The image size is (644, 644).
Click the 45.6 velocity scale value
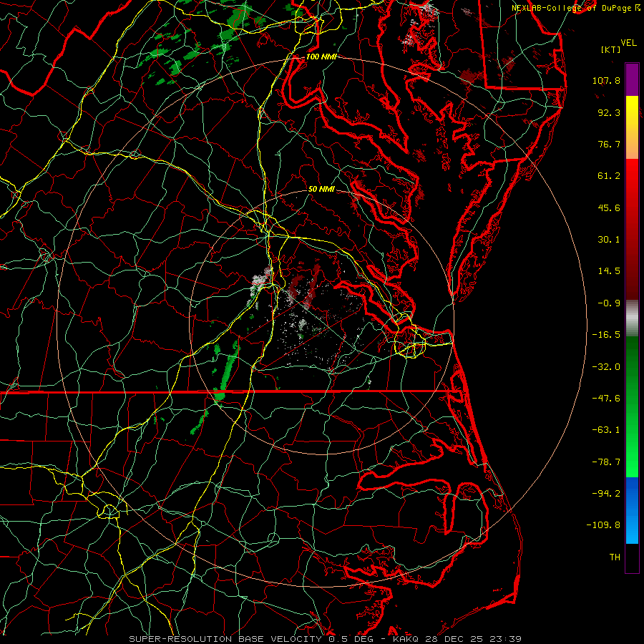[609, 208]
